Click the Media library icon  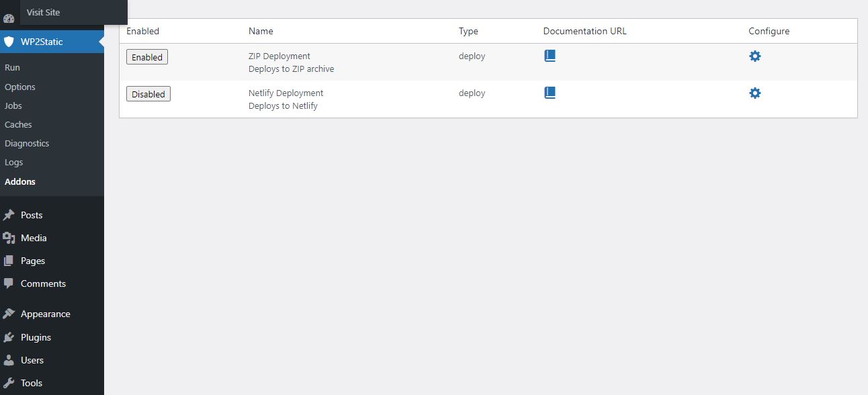(9, 238)
